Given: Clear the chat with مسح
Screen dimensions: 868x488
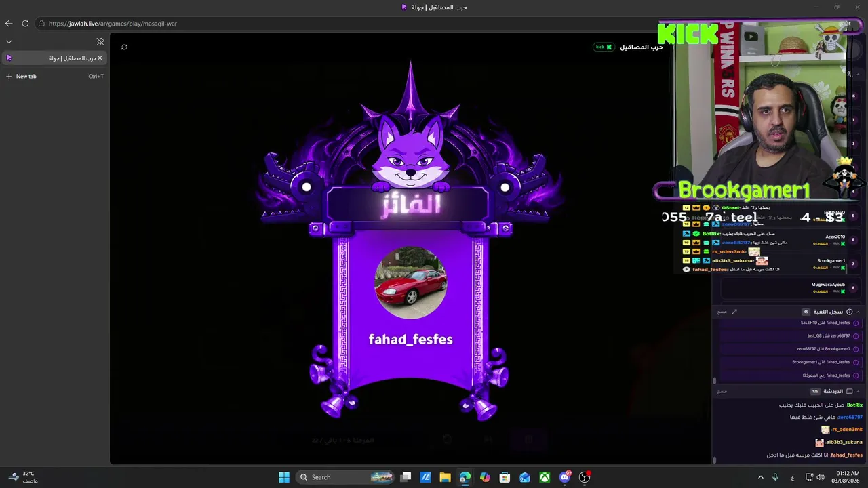Looking at the screenshot, I should 722,392.
